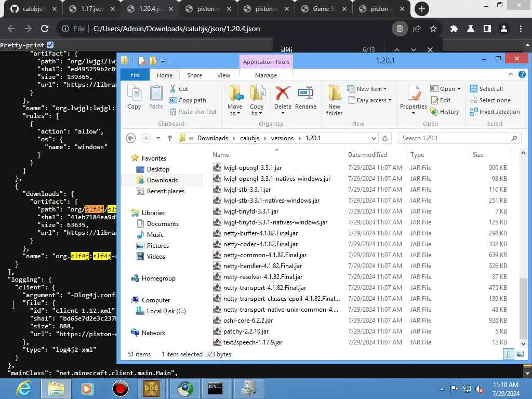Click Copy path in the ribbon
Viewport: 532px width, 399px height.
188,100
